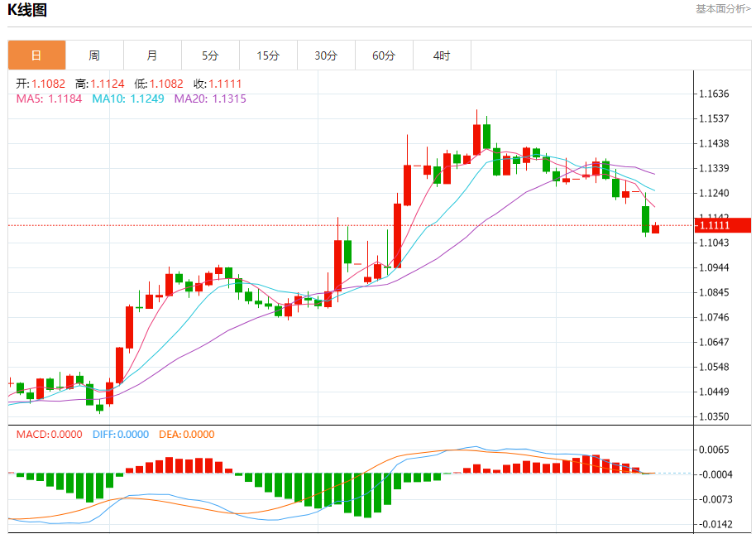This screenshot has height=534, width=756.
Task: Click the MA20 indicator label
Action: coord(209,99)
